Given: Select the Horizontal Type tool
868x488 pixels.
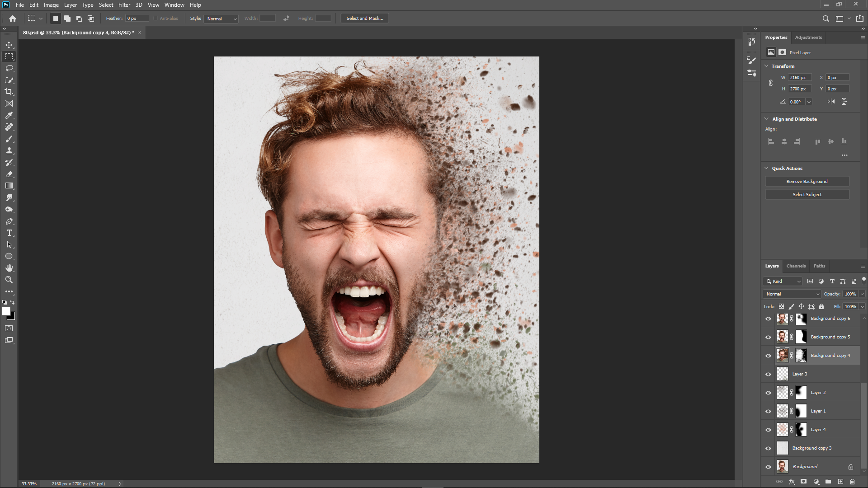Looking at the screenshot, I should tap(9, 233).
